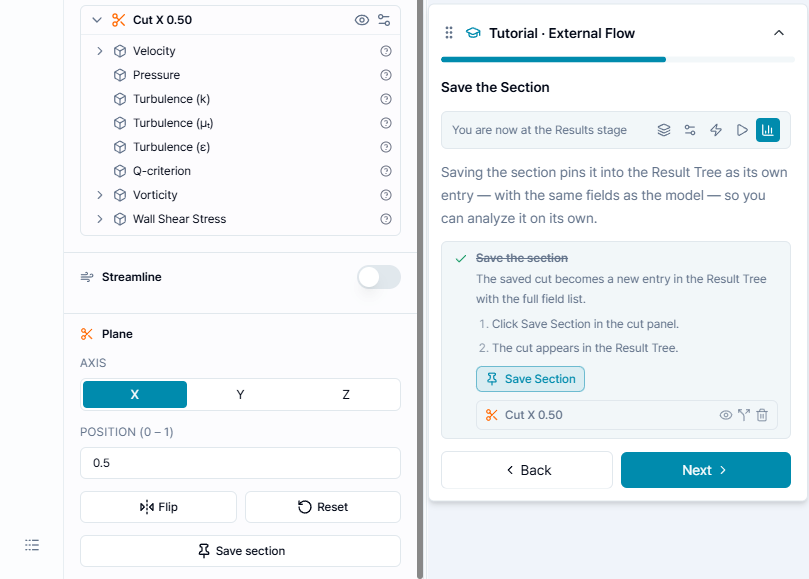Screen dimensions: 809x579
Task: Select the Z axis tab
Action: [x=346, y=395]
